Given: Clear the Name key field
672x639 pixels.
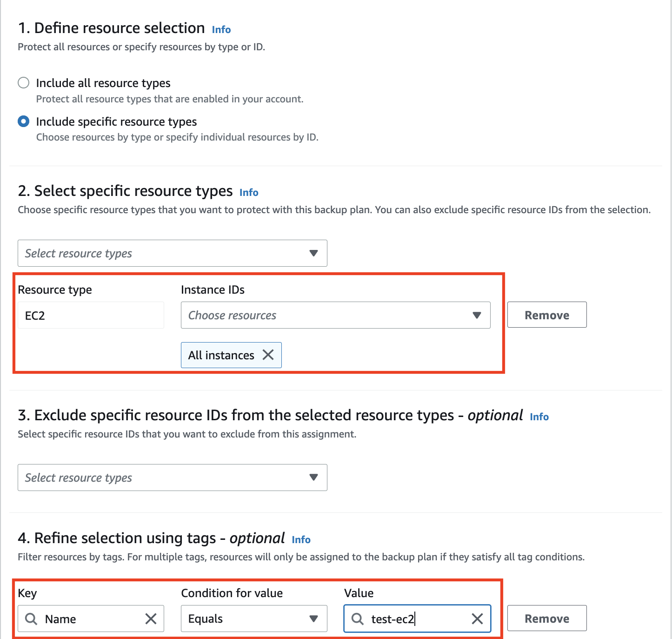Looking at the screenshot, I should coord(151,619).
